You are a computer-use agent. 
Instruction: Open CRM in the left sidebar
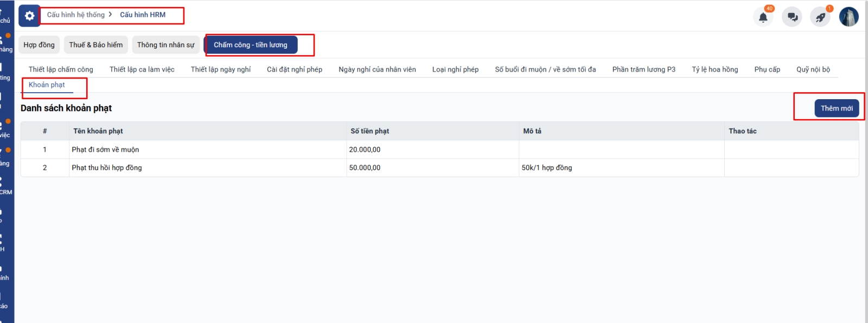pos(5,187)
